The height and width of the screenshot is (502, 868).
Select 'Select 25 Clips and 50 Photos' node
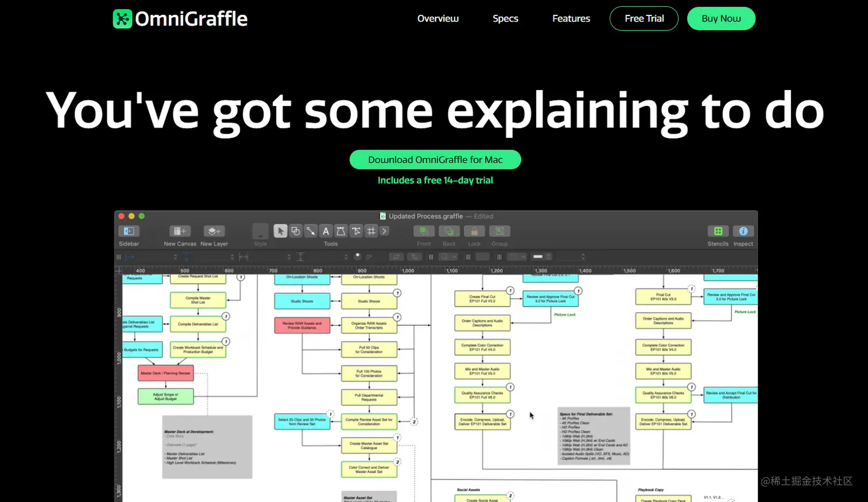302,422
